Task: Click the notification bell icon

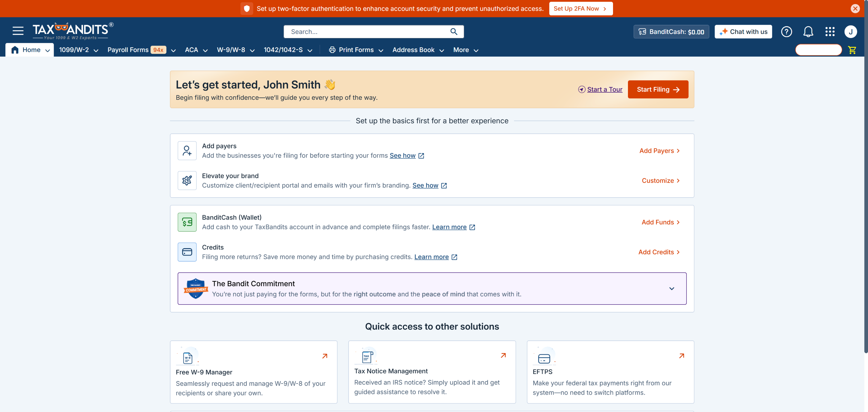Action: [808, 32]
